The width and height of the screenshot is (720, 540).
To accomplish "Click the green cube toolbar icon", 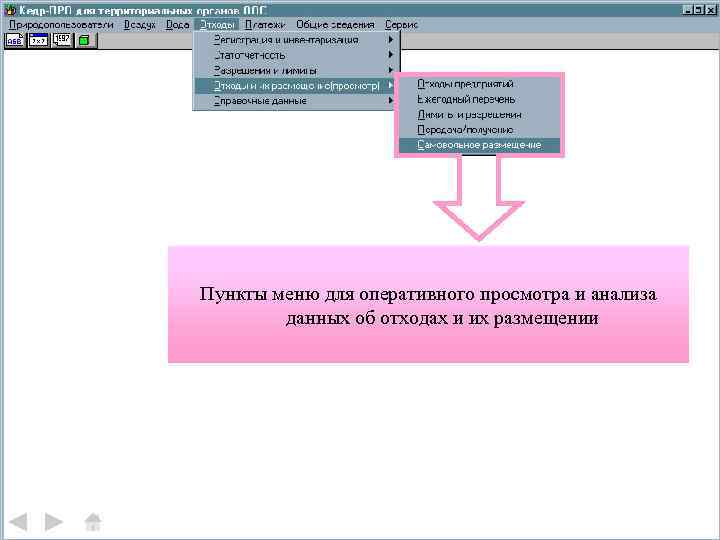I will (85, 40).
